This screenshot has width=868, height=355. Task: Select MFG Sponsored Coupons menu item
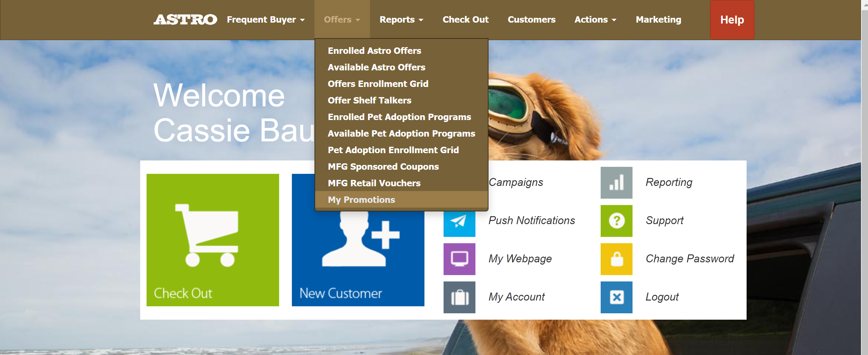click(383, 167)
